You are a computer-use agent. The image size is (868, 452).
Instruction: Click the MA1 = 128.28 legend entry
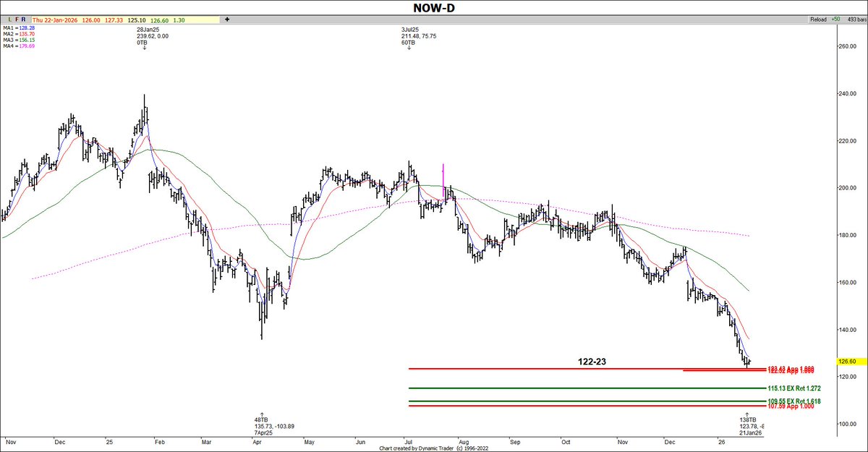pyautogui.click(x=18, y=29)
